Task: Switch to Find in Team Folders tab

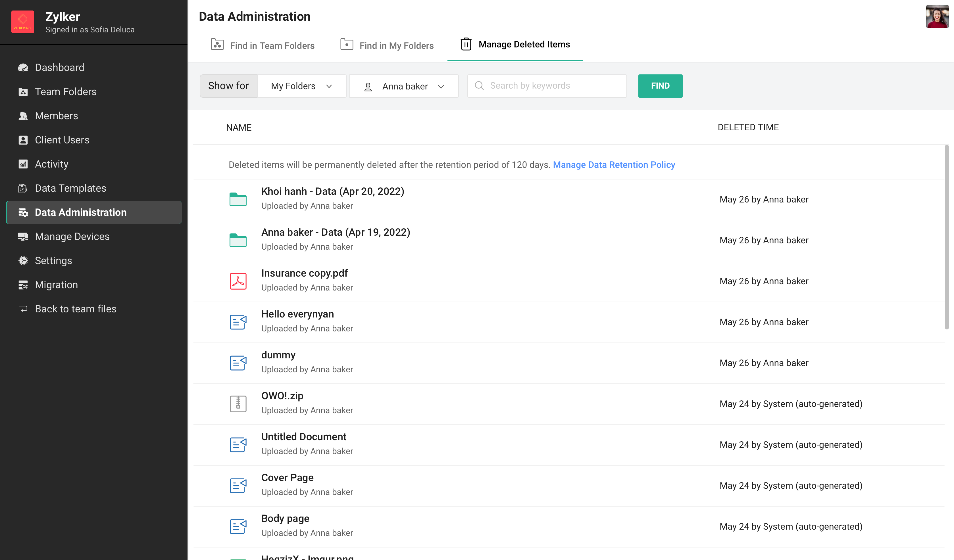Action: 262,45
